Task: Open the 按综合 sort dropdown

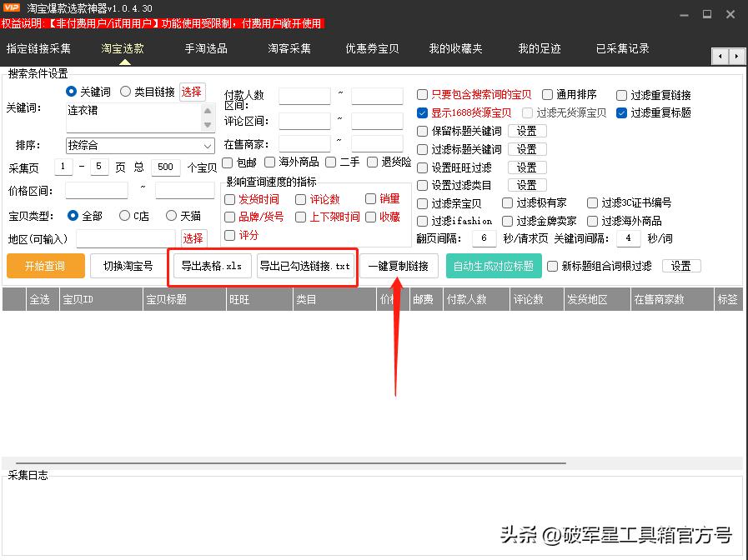Action: [140, 145]
